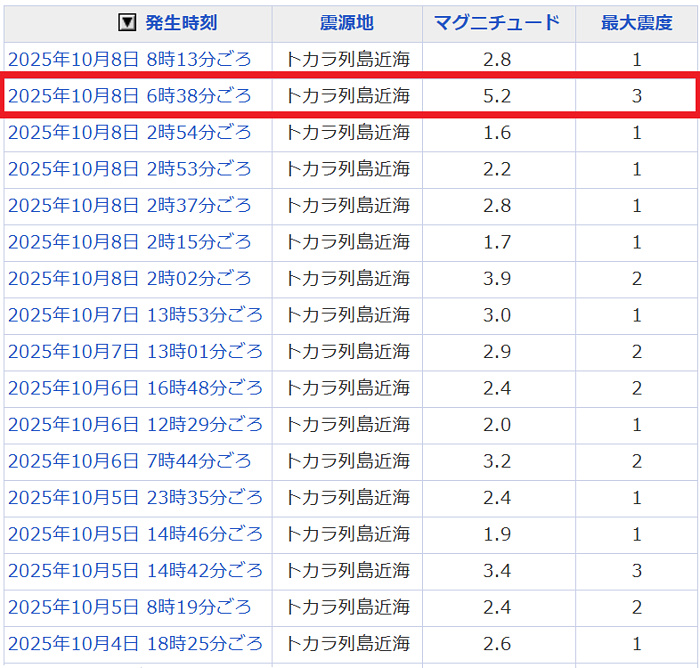Open the 2025年10月6日 7時44分ごろ report
The height and width of the screenshot is (668, 700).
click(x=130, y=461)
